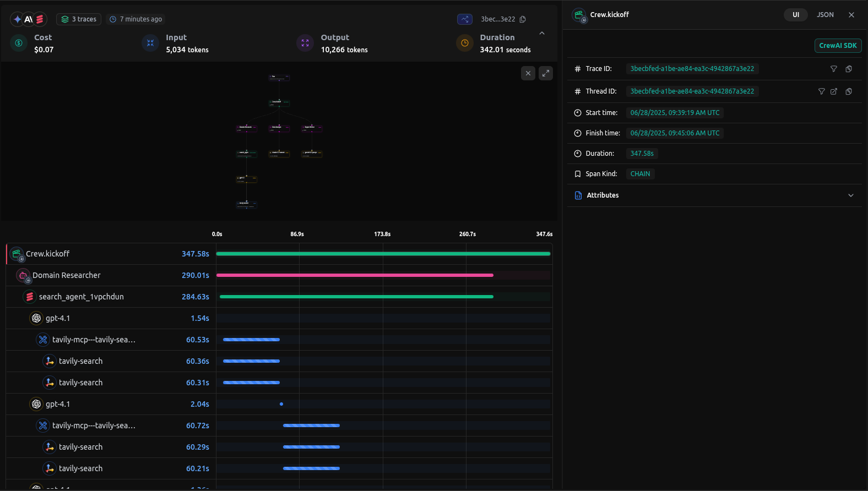The height and width of the screenshot is (491, 868).
Task: Open Thread ID in external link
Action: coord(834,91)
